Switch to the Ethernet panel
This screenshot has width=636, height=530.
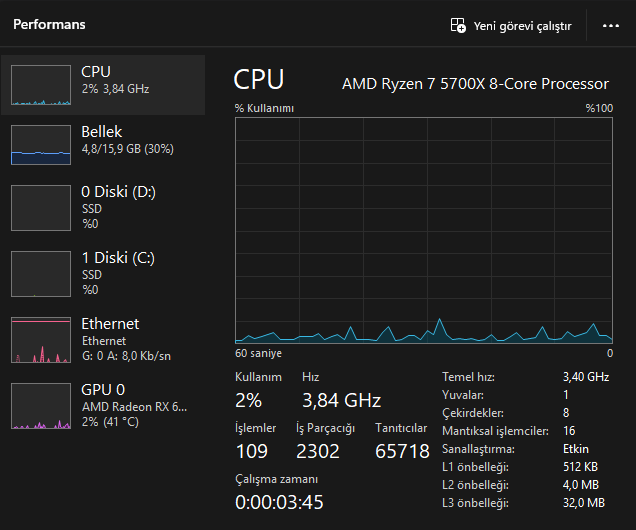(103, 340)
